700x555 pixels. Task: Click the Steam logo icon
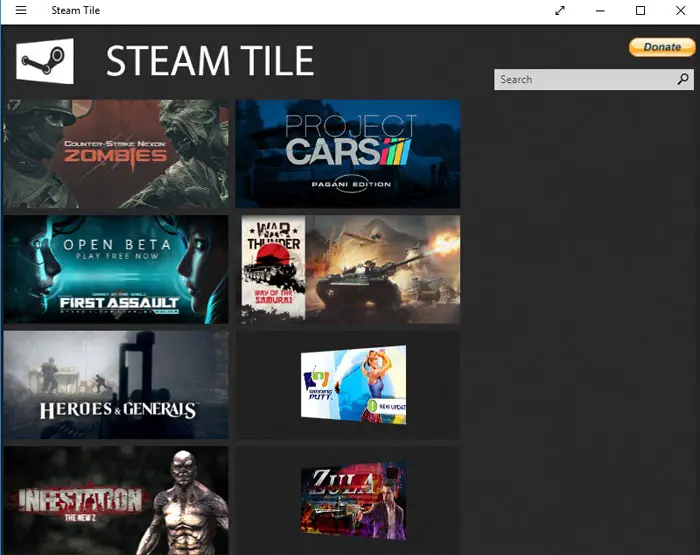[x=45, y=61]
